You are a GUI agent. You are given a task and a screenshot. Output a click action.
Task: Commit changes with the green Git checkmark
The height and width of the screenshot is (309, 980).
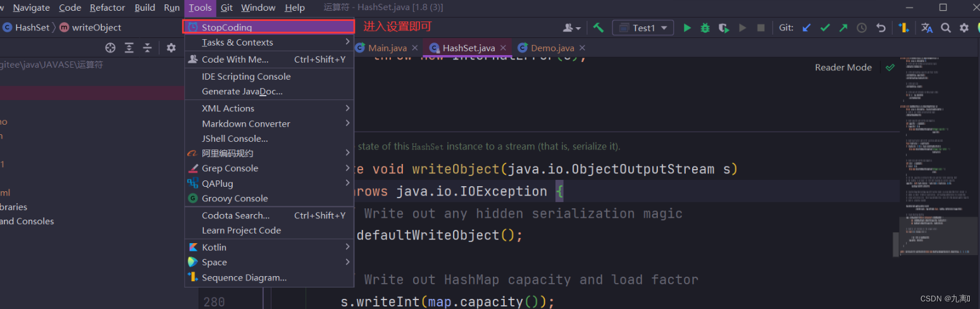825,28
